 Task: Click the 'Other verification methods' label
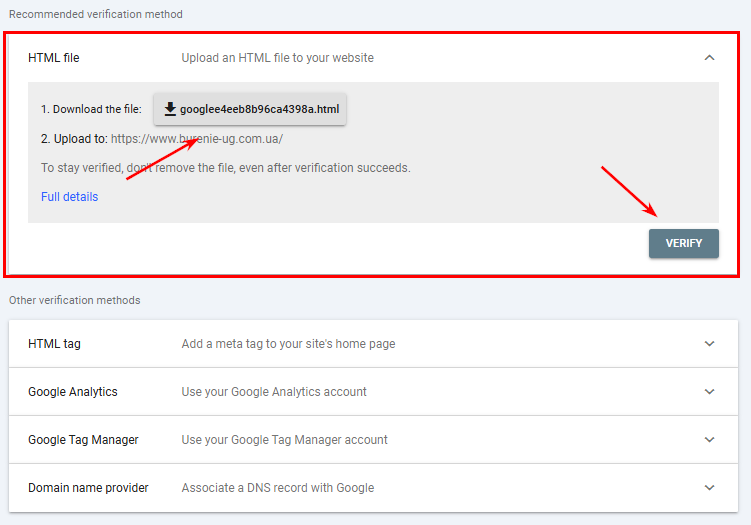(75, 300)
